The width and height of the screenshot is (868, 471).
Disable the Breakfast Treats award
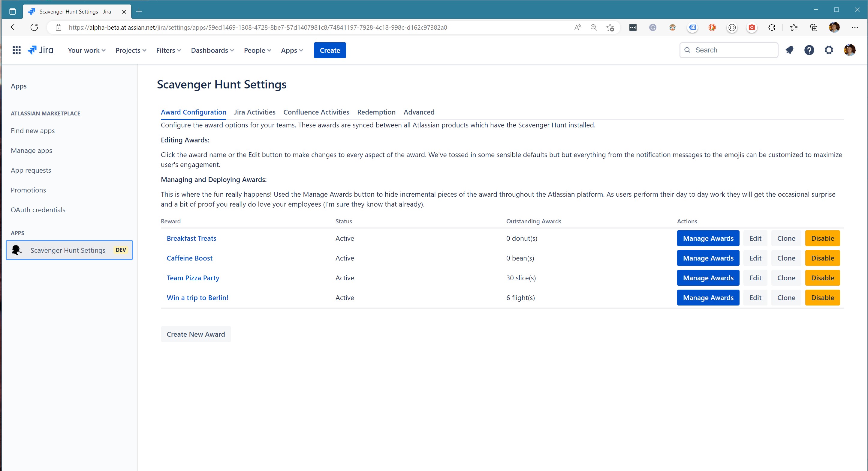pyautogui.click(x=822, y=238)
